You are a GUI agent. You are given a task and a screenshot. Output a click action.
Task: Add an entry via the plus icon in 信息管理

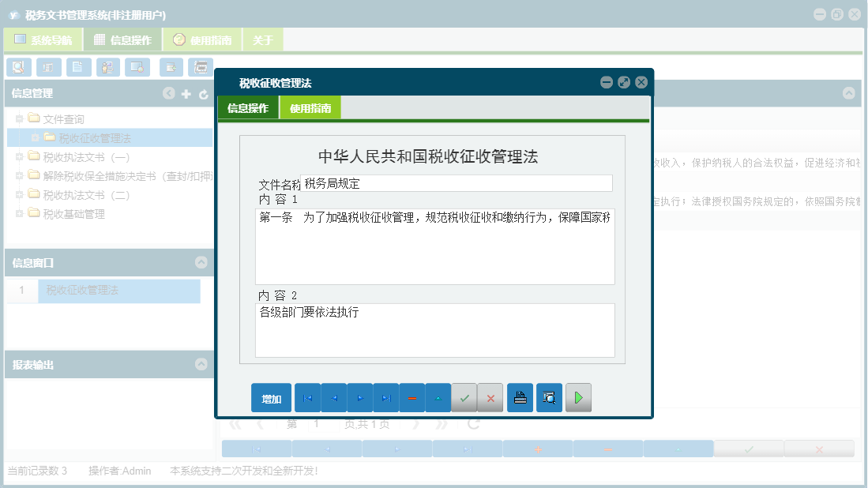point(185,93)
